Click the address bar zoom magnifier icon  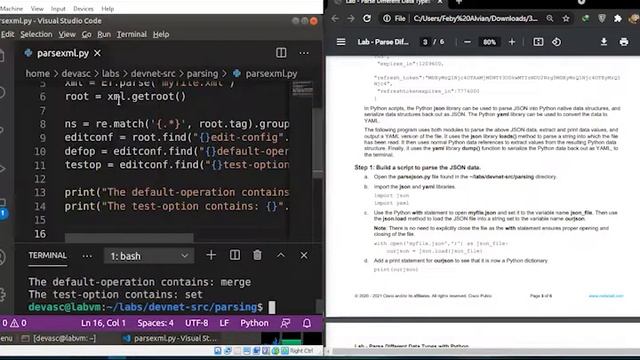click(550, 18)
